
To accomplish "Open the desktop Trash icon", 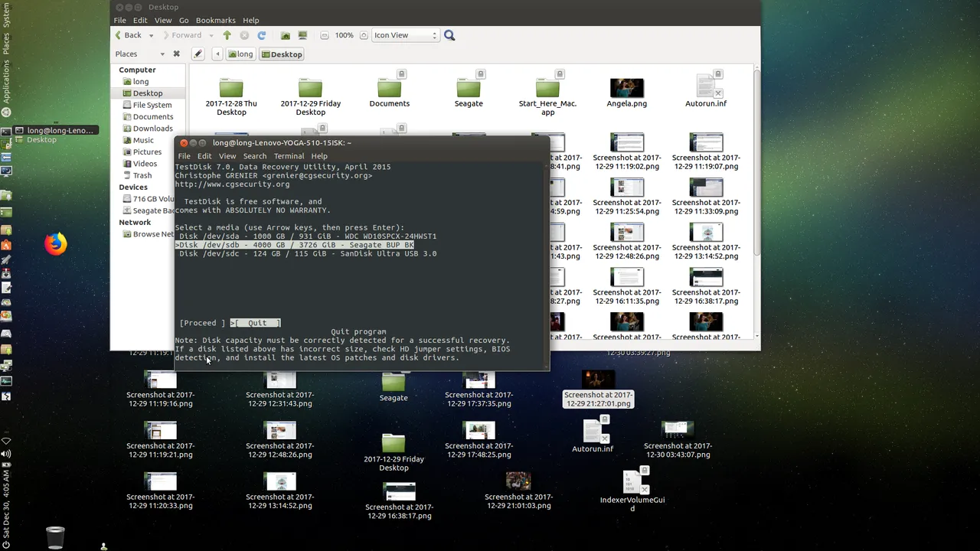I will coord(55,537).
